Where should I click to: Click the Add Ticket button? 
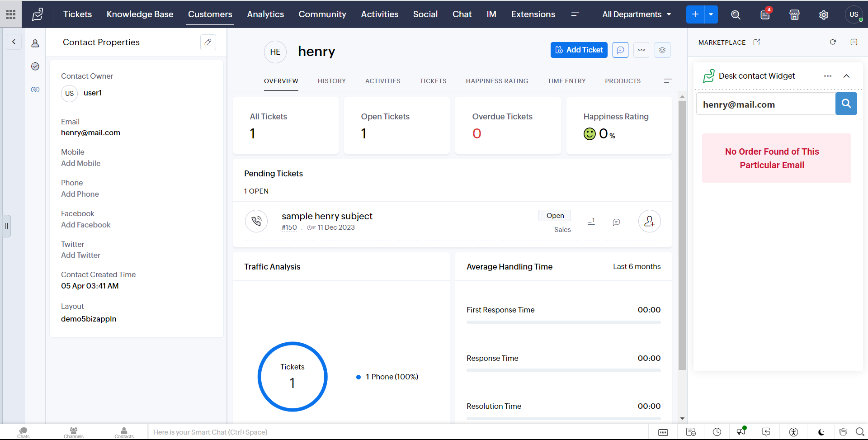579,50
